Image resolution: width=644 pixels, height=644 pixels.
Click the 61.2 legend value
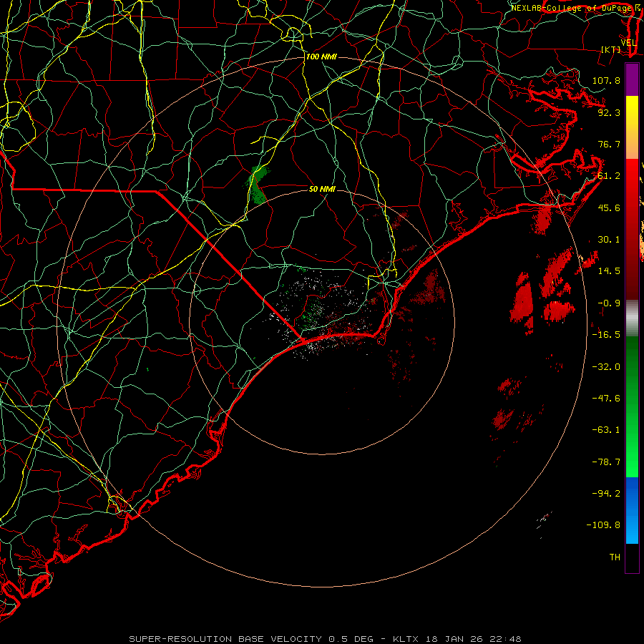[609, 176]
